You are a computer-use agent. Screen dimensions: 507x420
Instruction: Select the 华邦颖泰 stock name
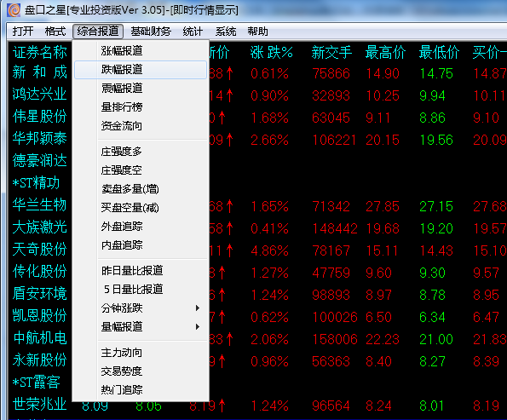(39, 138)
